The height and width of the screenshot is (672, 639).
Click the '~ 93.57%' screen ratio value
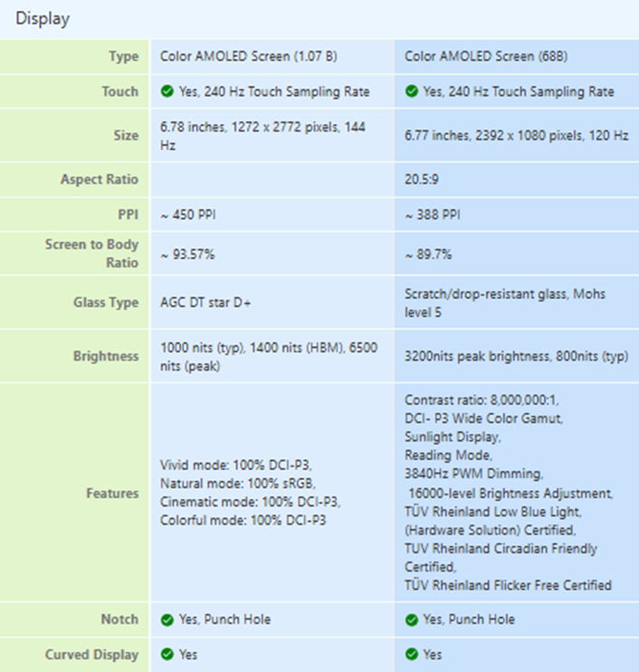coord(187,254)
